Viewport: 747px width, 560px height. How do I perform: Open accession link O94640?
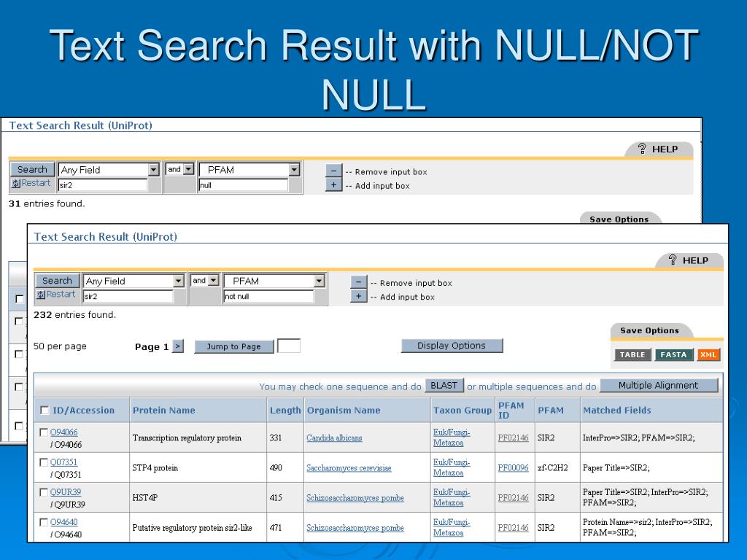[x=64, y=522]
